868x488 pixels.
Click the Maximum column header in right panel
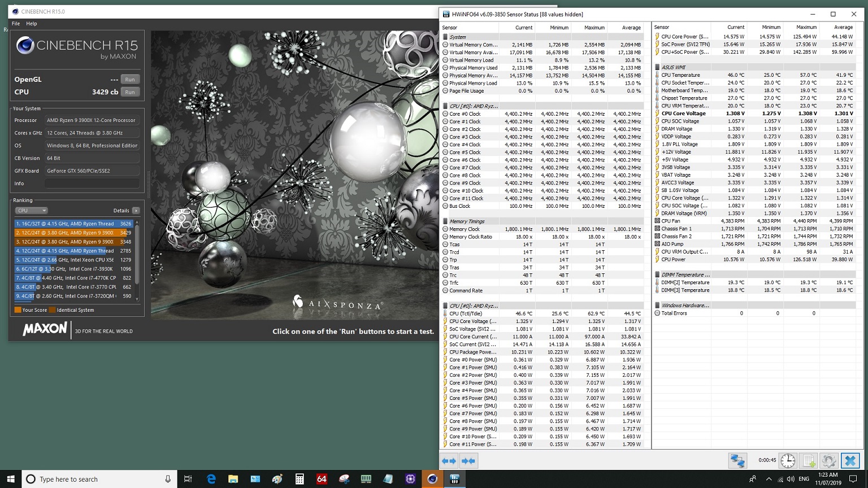tap(806, 27)
